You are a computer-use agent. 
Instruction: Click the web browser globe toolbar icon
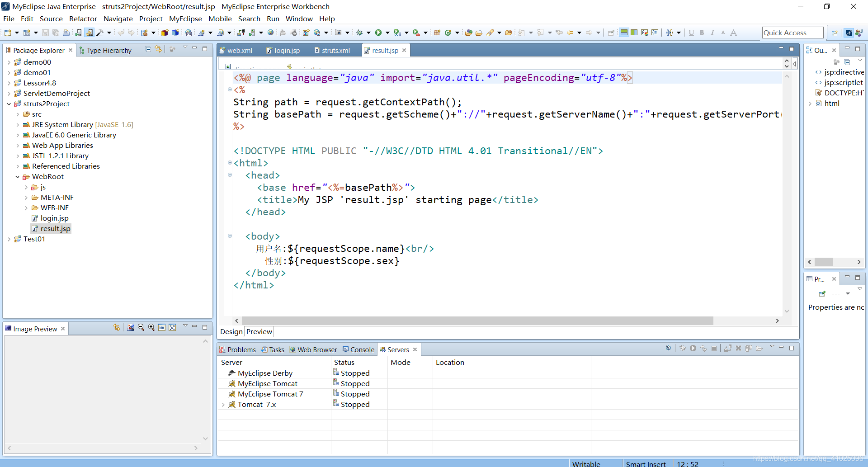(x=270, y=33)
